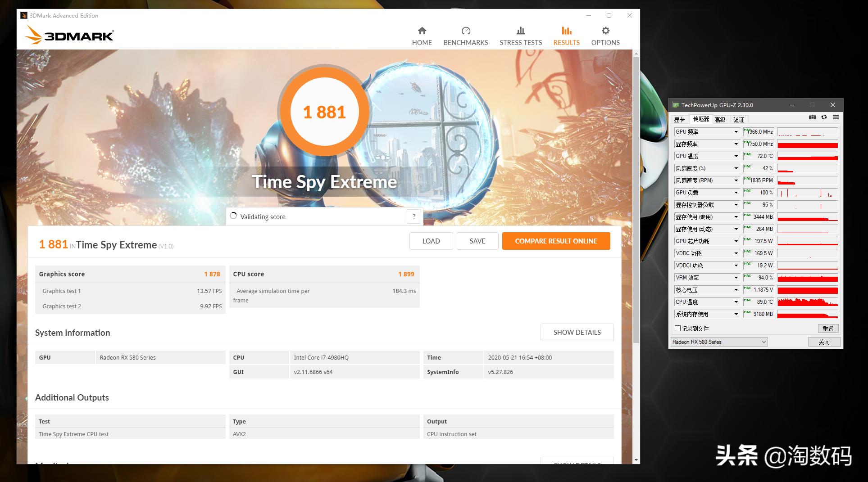The image size is (868, 482).
Task: Switch to the 高级 tab in GPU-Z
Action: (720, 120)
